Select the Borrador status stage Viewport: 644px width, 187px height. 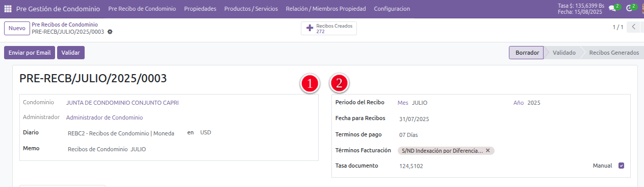coord(527,53)
